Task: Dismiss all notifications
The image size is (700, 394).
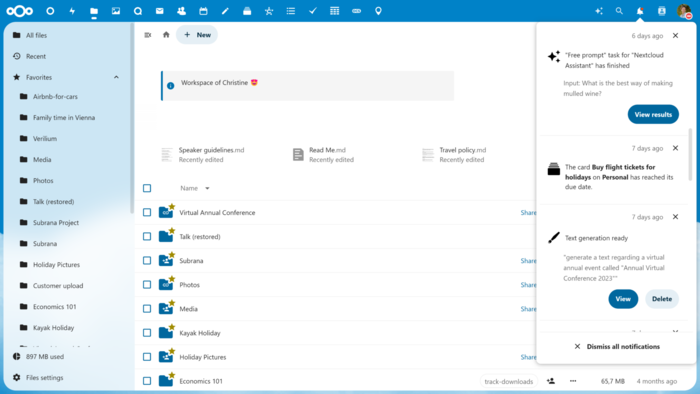Action: [x=616, y=346]
